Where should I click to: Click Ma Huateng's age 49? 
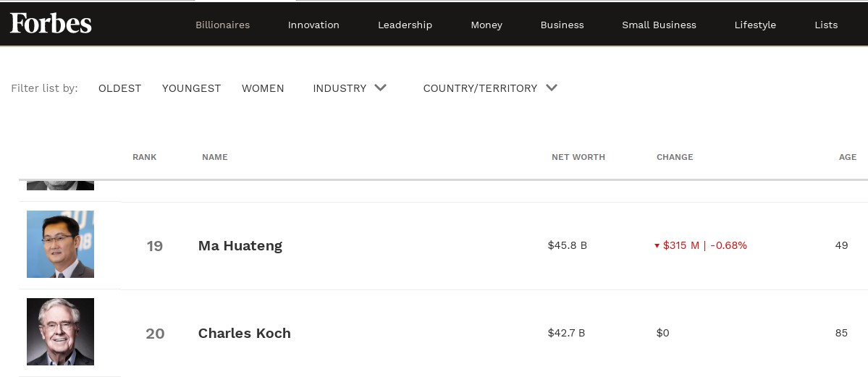[x=841, y=245]
